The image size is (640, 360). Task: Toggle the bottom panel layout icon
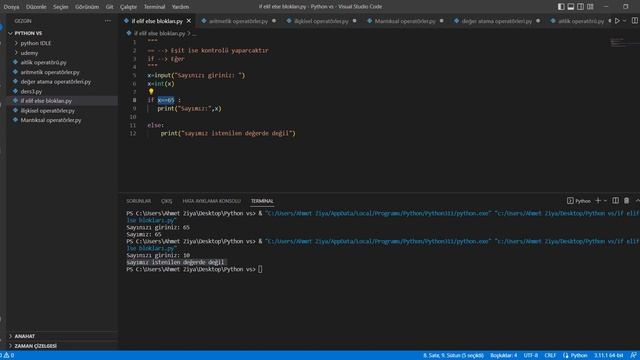571,7
